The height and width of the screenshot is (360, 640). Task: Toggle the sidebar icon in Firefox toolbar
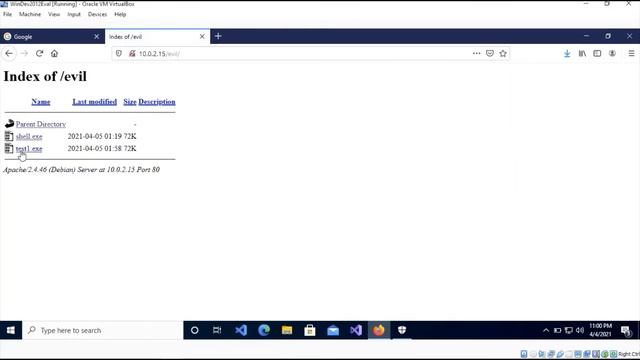tap(597, 53)
